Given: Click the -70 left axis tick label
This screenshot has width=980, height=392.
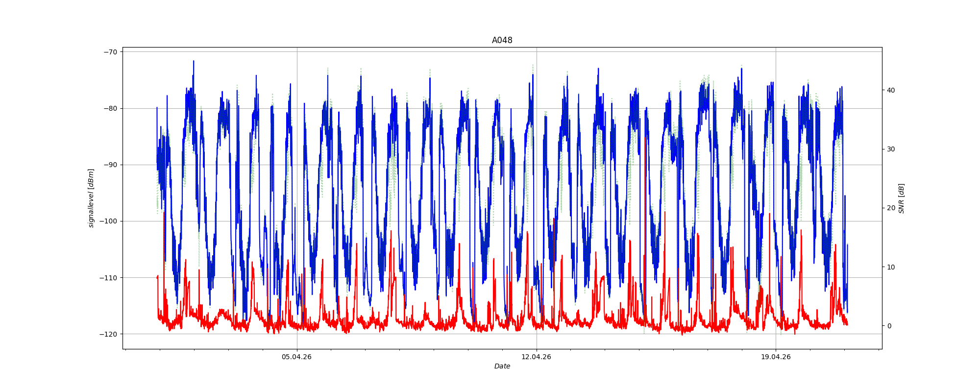Looking at the screenshot, I should (110, 52).
